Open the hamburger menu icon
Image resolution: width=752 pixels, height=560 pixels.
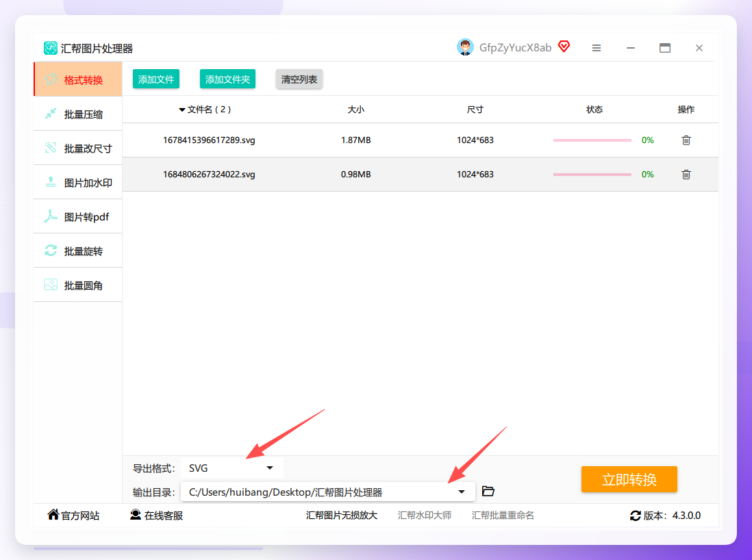(x=596, y=48)
